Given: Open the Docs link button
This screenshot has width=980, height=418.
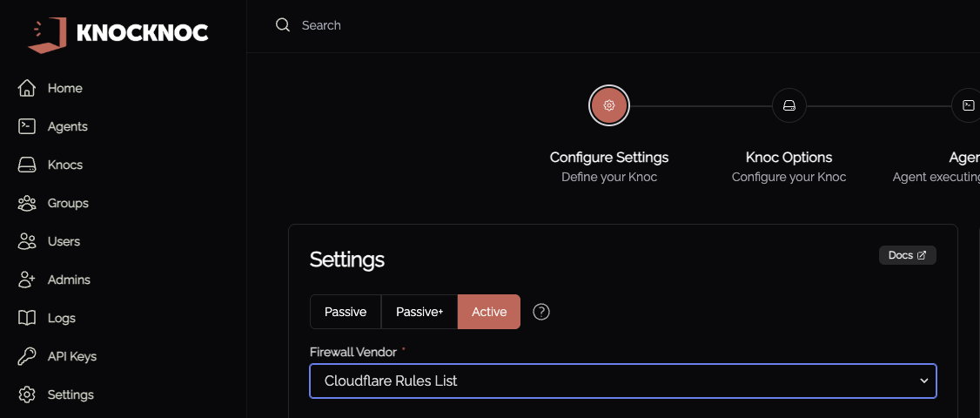Looking at the screenshot, I should click(x=907, y=255).
